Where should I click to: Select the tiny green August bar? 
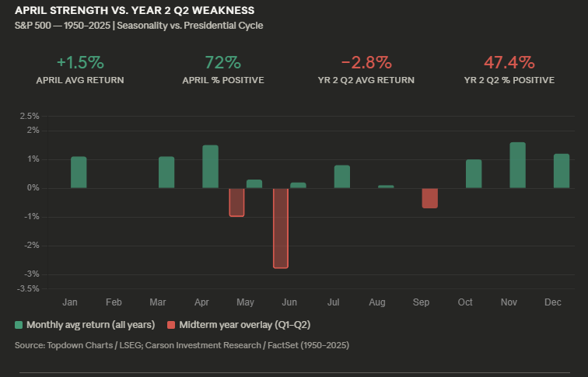pos(386,187)
